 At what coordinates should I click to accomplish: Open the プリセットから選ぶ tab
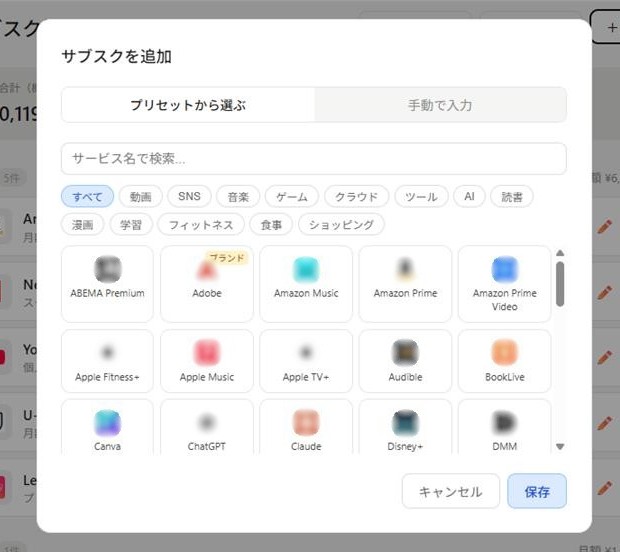(188, 105)
